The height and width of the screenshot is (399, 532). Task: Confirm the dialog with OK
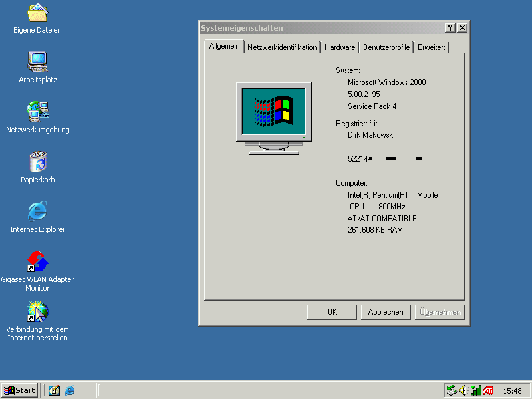click(332, 312)
